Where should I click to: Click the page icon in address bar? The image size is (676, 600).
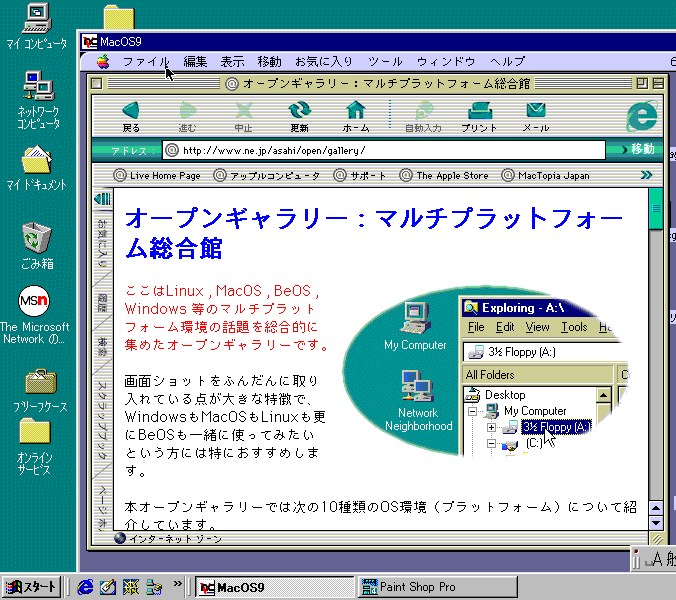[x=172, y=150]
